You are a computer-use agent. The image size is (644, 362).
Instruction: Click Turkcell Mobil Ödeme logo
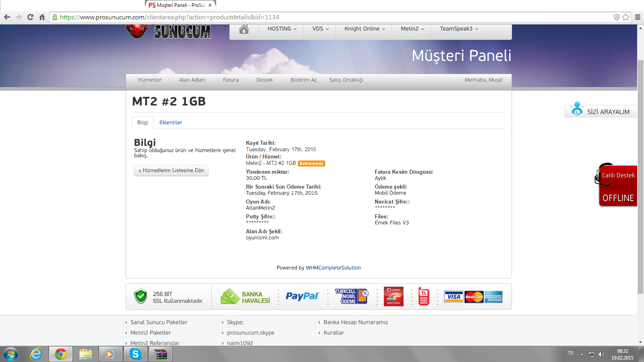click(x=351, y=296)
